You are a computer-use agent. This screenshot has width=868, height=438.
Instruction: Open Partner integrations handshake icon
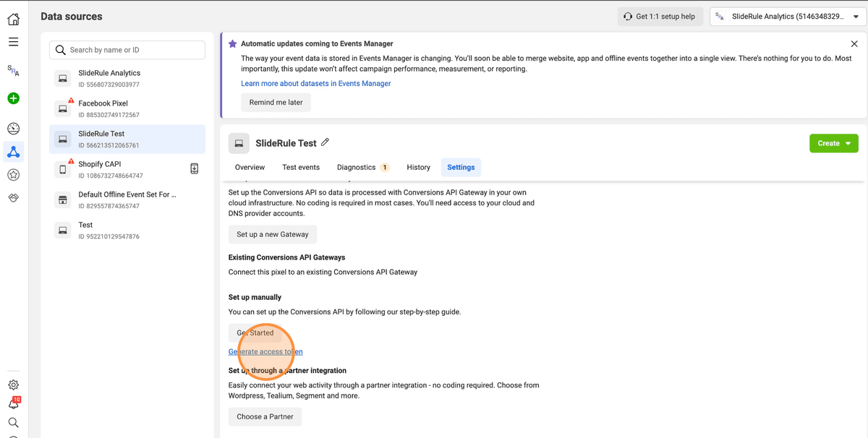click(x=13, y=197)
